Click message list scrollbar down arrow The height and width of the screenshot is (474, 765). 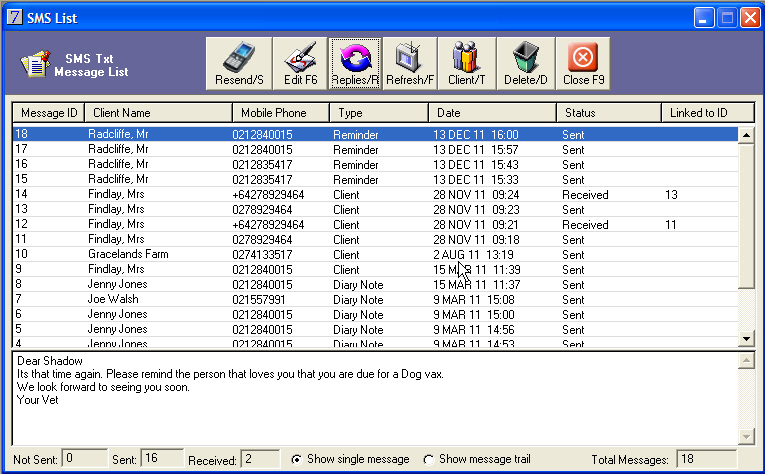[x=746, y=338]
